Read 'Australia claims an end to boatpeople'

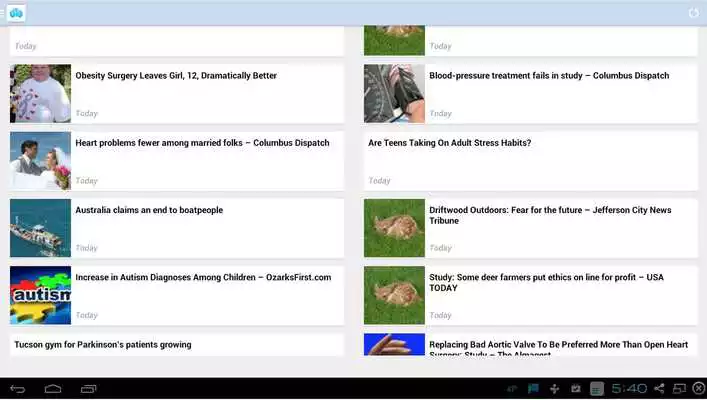149,210
